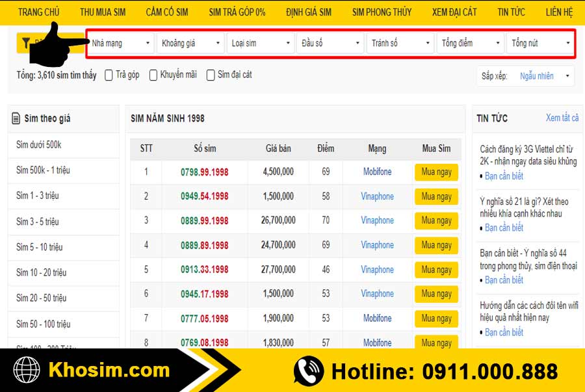This screenshot has width=585, height=392.
Task: Open sim number 0913.33.1998
Action: pos(205,270)
